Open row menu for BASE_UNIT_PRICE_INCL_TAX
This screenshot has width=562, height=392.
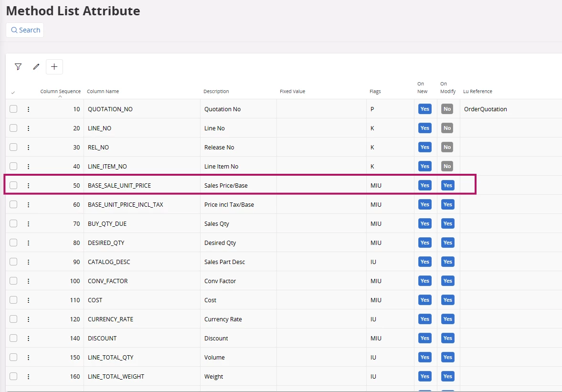click(28, 205)
